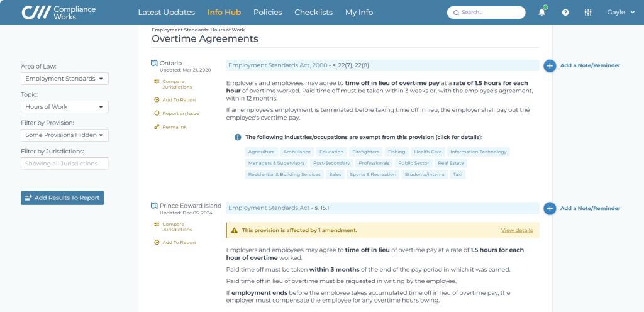644x312 pixels.
Task: Open the Policies menu item
Action: click(267, 13)
